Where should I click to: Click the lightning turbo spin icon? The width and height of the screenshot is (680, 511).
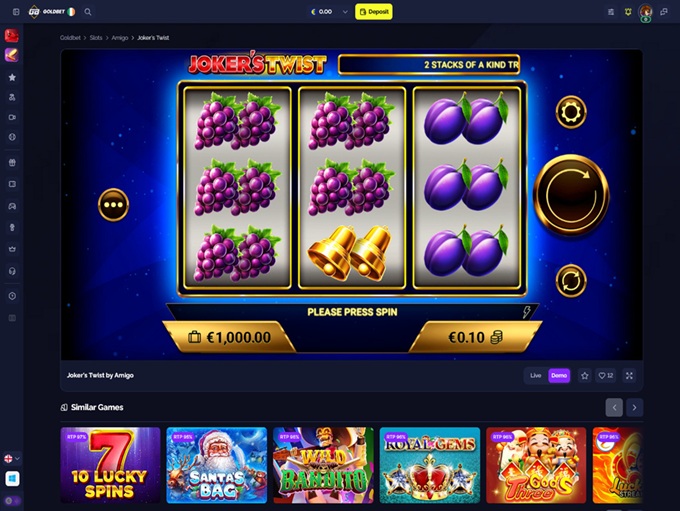(526, 311)
